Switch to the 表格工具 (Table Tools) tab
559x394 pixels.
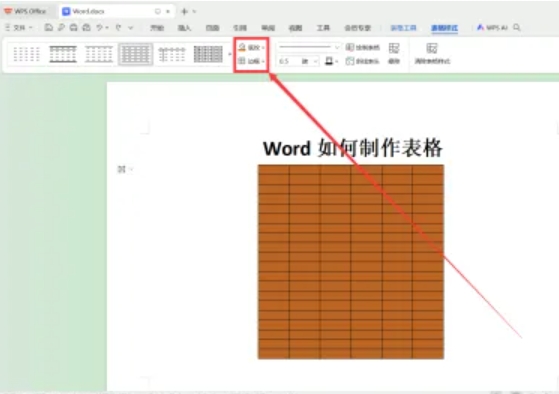(403, 28)
